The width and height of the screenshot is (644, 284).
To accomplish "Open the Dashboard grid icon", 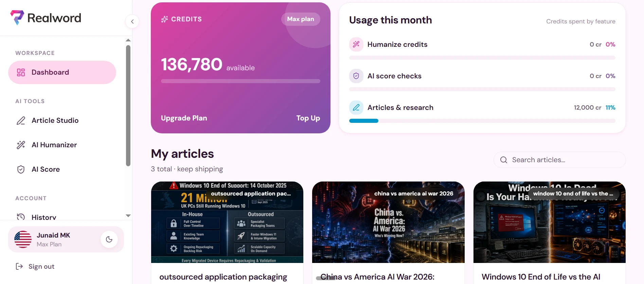I will 21,72.
